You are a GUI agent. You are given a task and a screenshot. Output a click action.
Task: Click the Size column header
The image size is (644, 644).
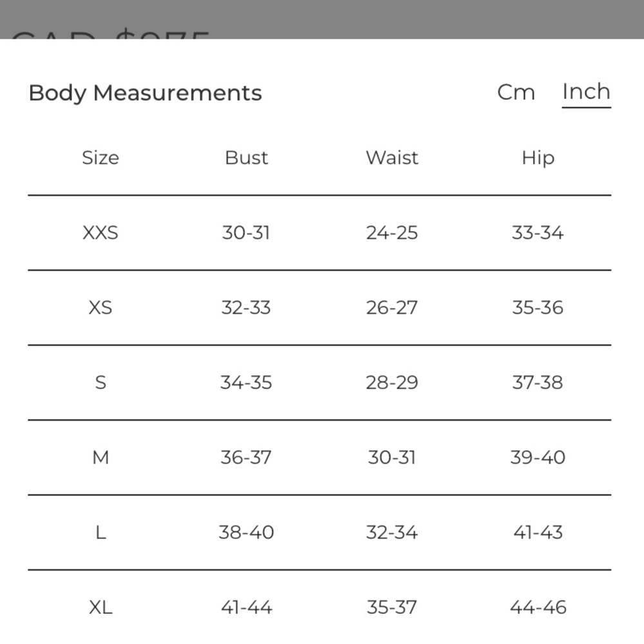pyautogui.click(x=100, y=158)
